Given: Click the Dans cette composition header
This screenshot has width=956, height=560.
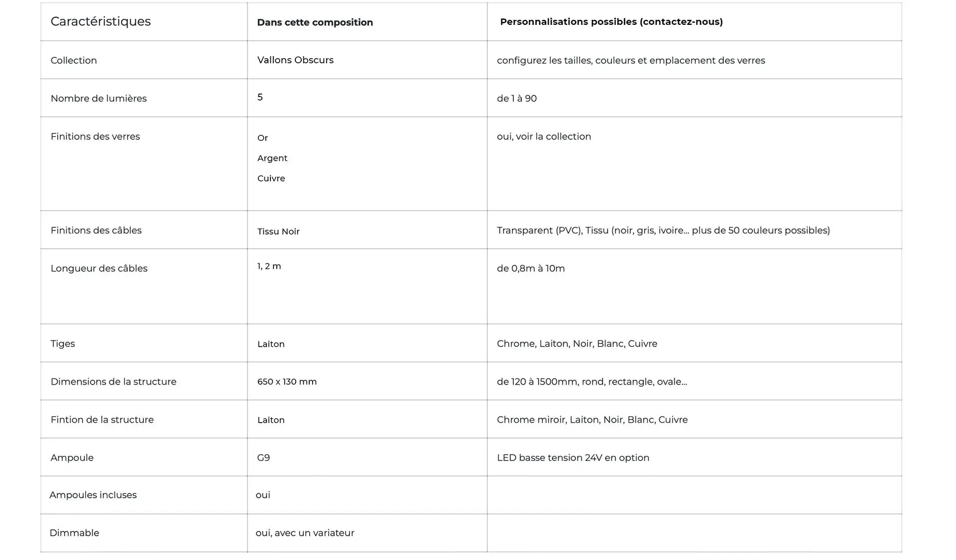Looking at the screenshot, I should pyautogui.click(x=315, y=22).
